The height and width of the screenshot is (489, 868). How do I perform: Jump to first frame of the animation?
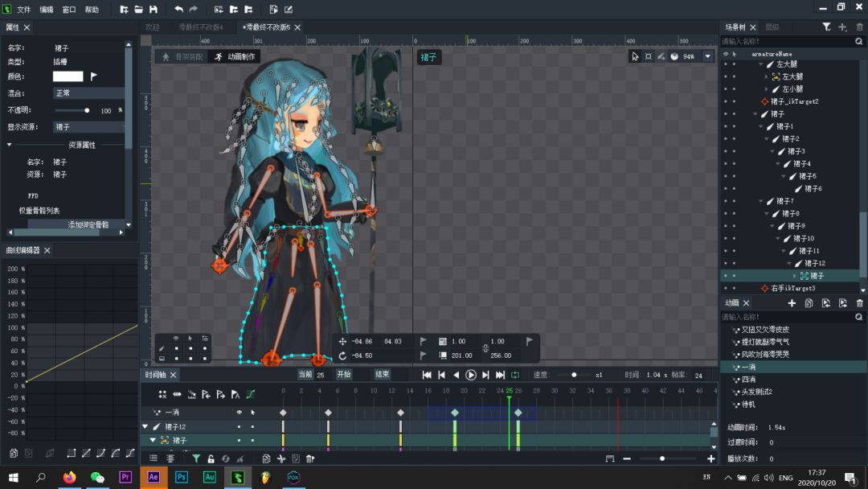click(427, 375)
